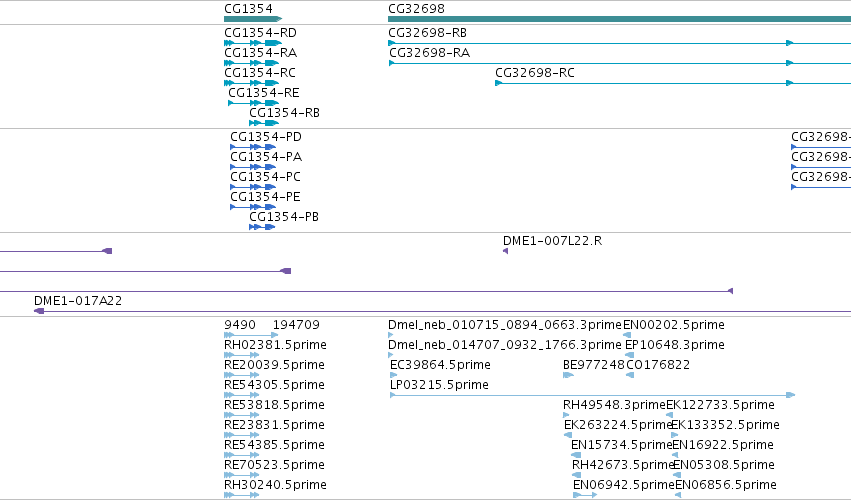Select the CO176822 EST label
Viewport: 851px width, 500px height.
(658, 365)
